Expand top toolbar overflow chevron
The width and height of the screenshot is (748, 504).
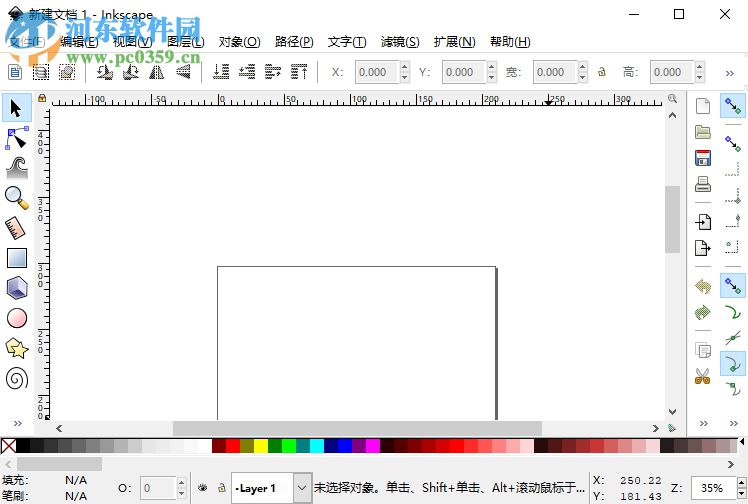pyautogui.click(x=729, y=73)
